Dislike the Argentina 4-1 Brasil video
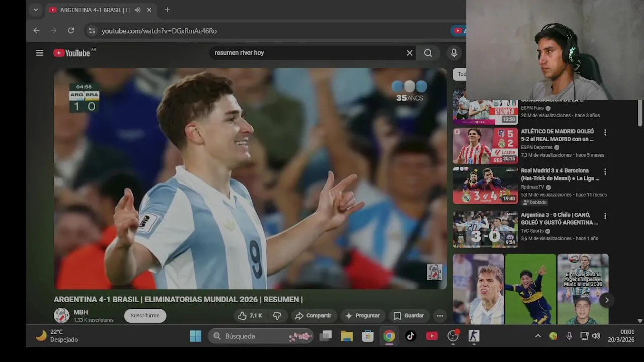Image resolution: width=644 pixels, height=362 pixels. 277,316
